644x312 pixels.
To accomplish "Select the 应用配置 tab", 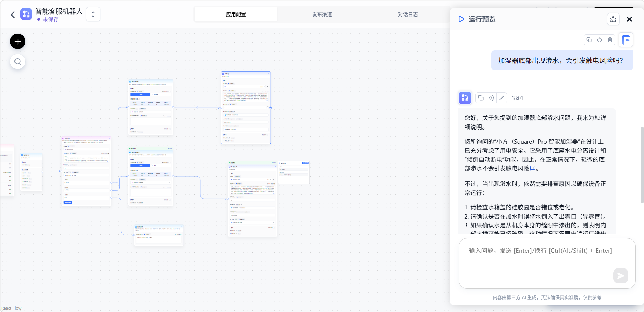I will pos(236,14).
